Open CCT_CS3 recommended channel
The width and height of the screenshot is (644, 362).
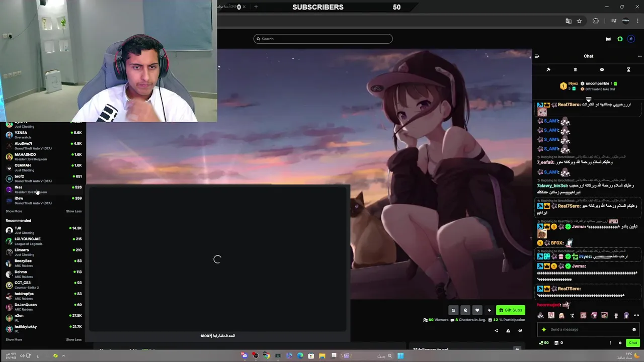[43, 285]
